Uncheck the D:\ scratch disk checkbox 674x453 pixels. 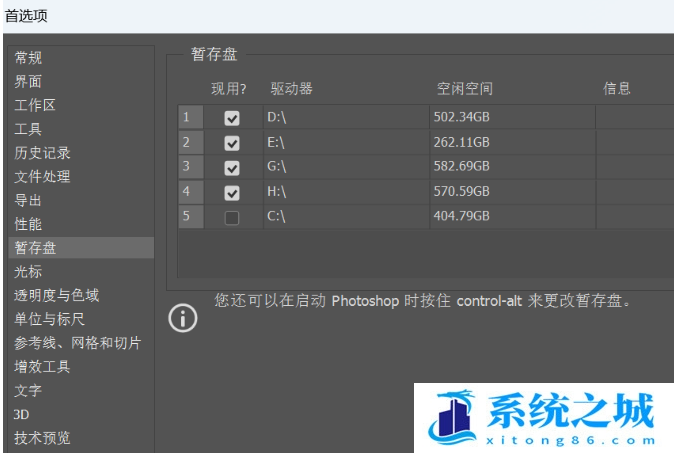pyautogui.click(x=232, y=118)
